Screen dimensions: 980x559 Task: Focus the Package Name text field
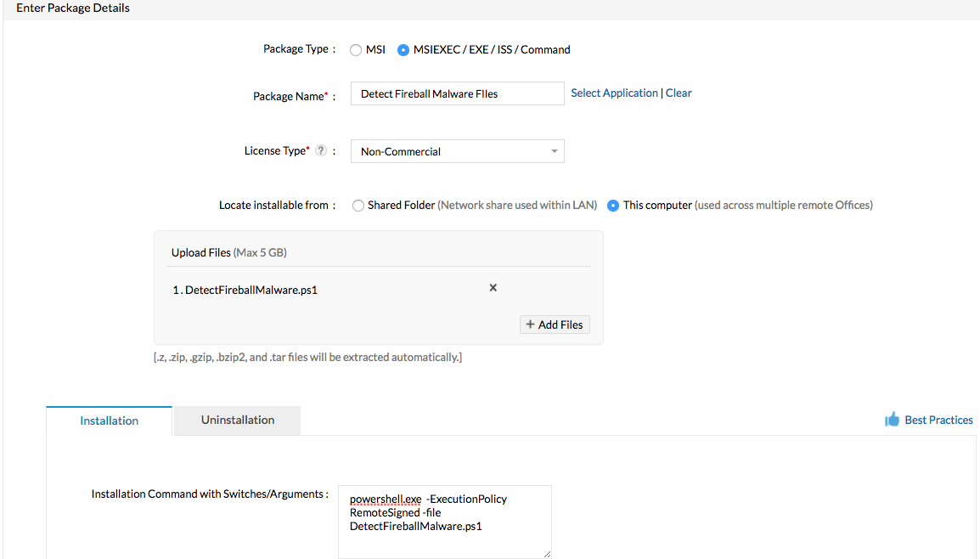coord(457,93)
